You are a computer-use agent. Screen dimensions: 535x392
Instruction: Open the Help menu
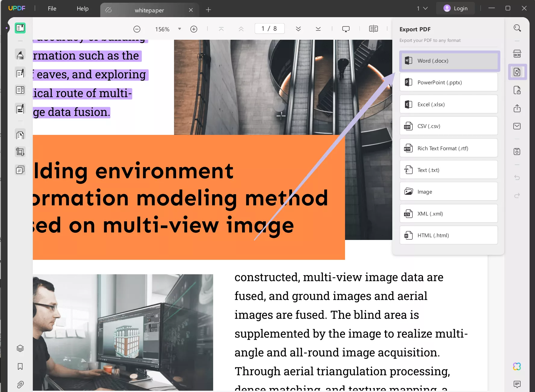click(82, 8)
